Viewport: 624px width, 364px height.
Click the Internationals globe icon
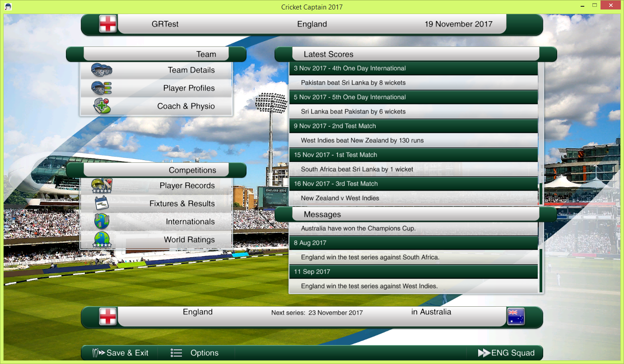pos(102,221)
